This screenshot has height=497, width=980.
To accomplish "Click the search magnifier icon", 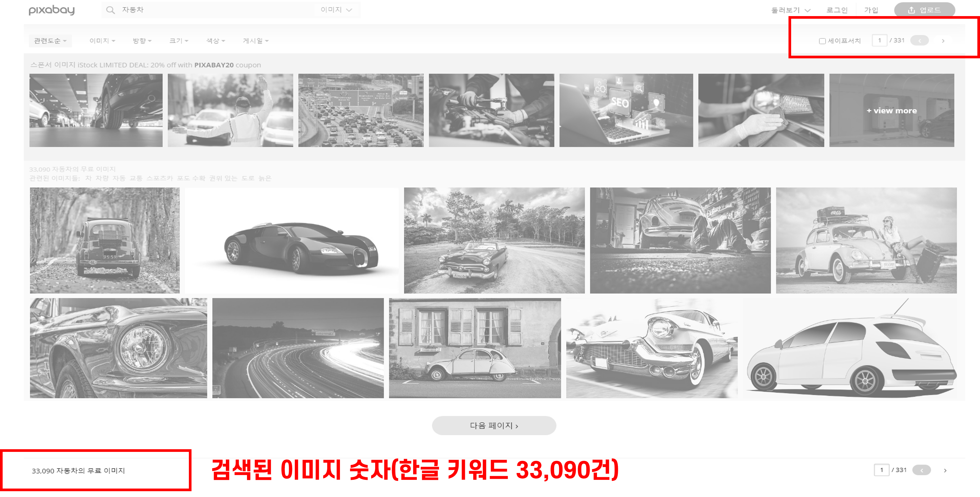I will tap(110, 10).
